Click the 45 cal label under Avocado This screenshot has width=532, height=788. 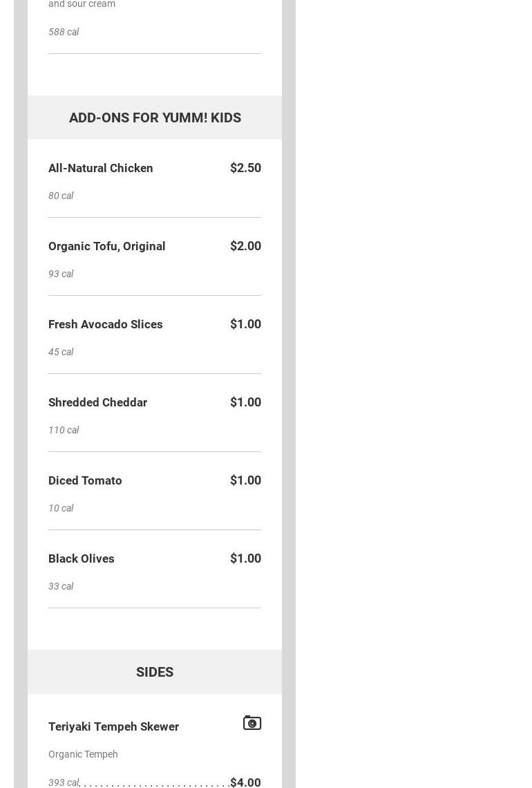coord(61,352)
